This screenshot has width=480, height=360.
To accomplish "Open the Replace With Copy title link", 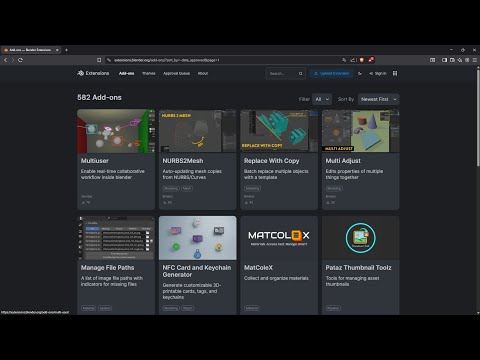I will (x=271, y=161).
